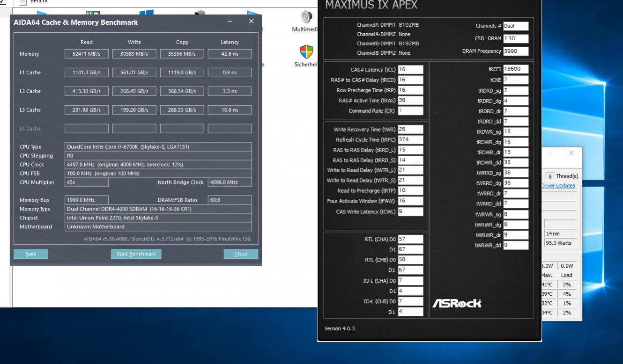The width and height of the screenshot is (623, 364).
Task: Open the Driver Updates link
Action: (558, 186)
